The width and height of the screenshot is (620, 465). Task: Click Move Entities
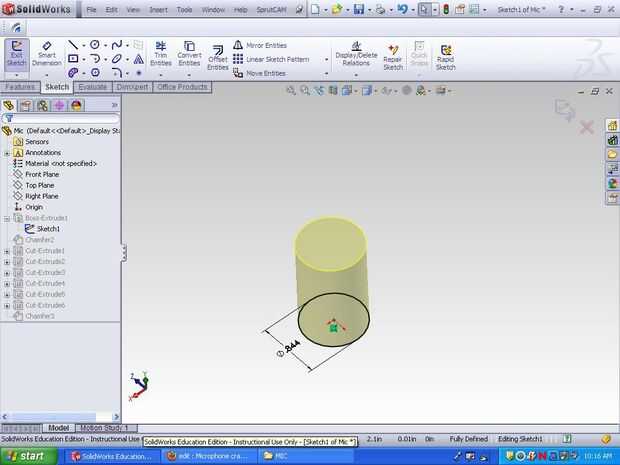click(259, 73)
